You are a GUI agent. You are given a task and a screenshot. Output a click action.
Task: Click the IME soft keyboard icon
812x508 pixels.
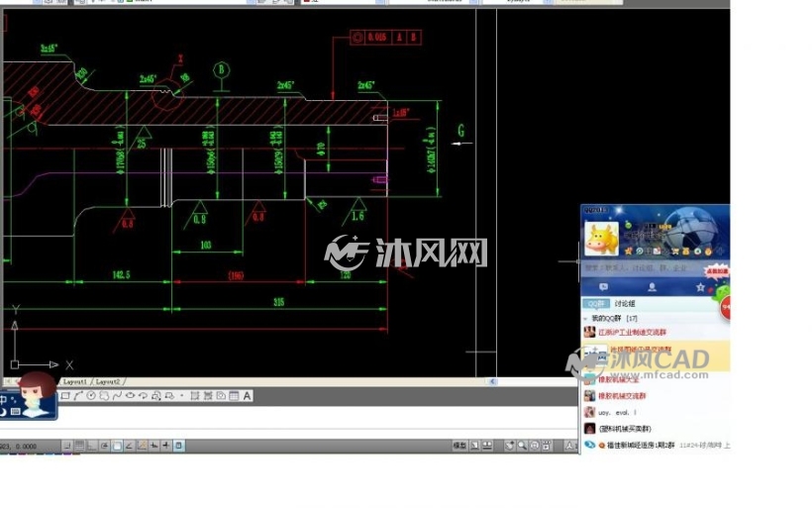16,412
